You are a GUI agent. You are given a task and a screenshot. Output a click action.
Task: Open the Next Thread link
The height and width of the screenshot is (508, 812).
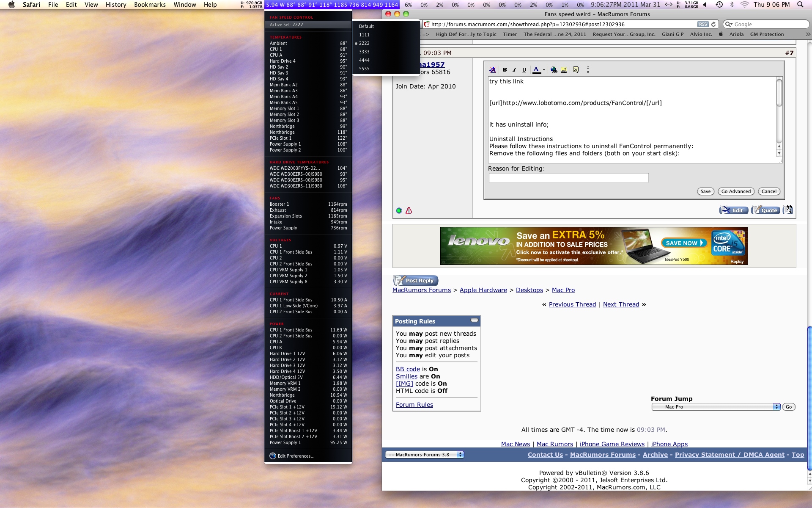point(621,304)
